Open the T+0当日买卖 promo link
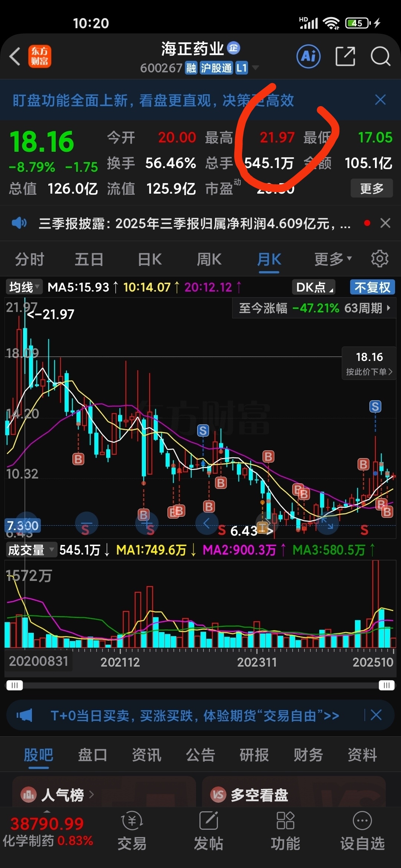 (195, 716)
